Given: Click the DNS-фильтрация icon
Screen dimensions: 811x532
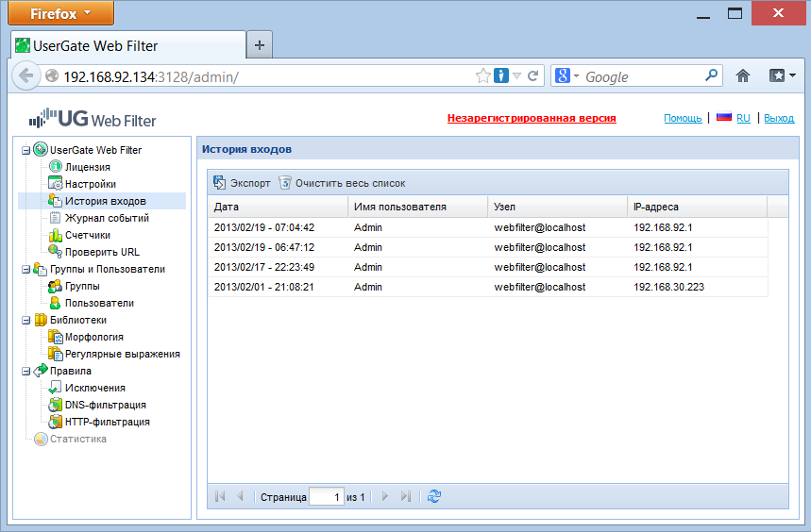Looking at the screenshot, I should (x=56, y=405).
